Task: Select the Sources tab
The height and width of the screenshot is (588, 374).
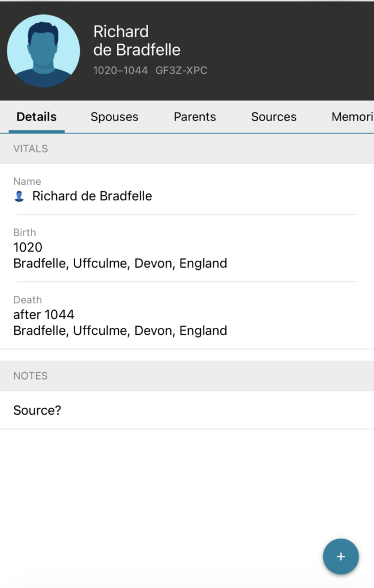Action: (274, 117)
